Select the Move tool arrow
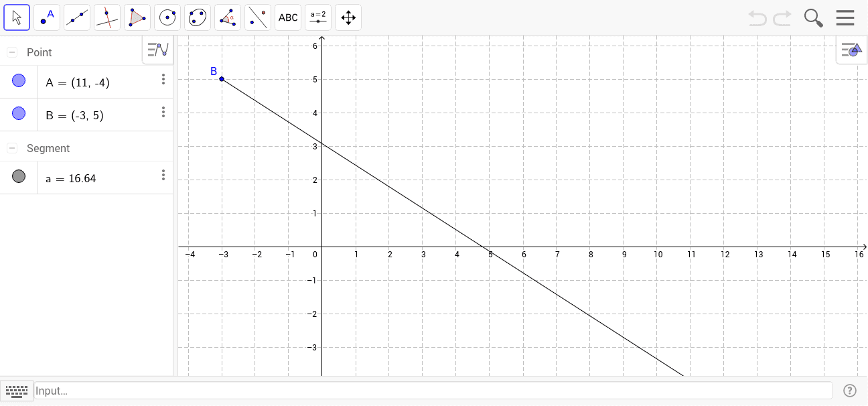868x406 pixels. tap(17, 17)
